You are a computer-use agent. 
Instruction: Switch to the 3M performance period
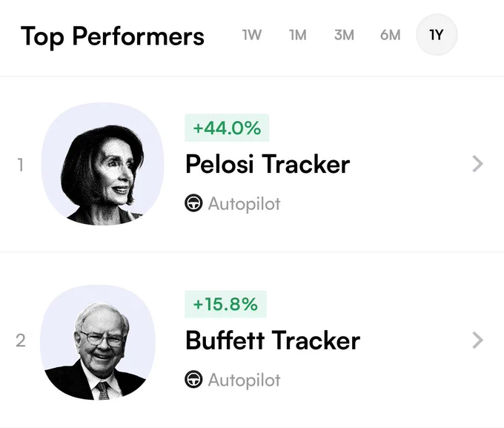click(x=344, y=35)
